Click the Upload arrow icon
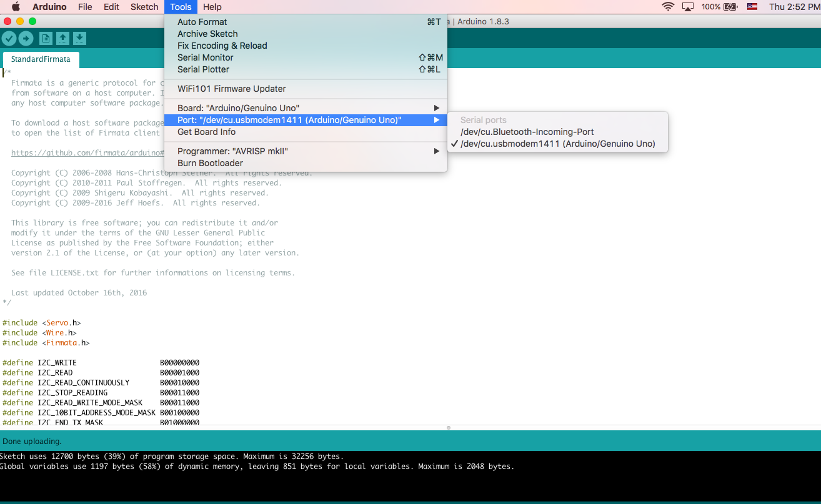The width and height of the screenshot is (821, 504). click(26, 38)
